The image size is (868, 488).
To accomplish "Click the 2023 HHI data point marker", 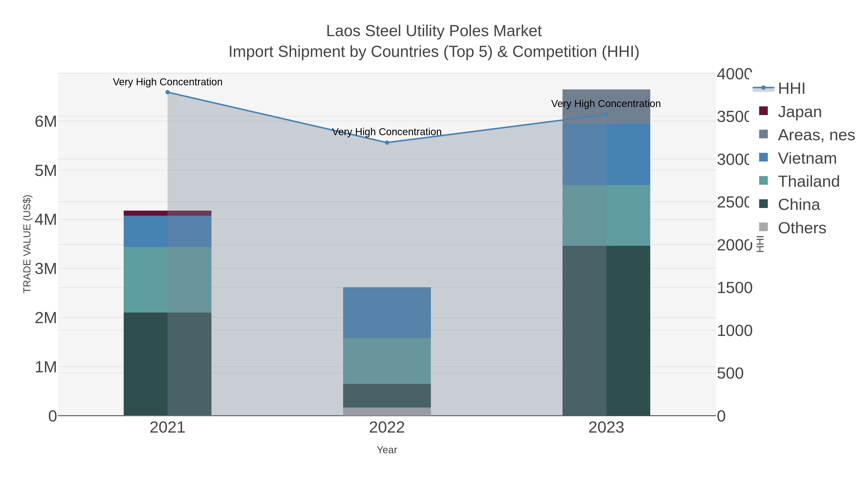I will point(606,114).
